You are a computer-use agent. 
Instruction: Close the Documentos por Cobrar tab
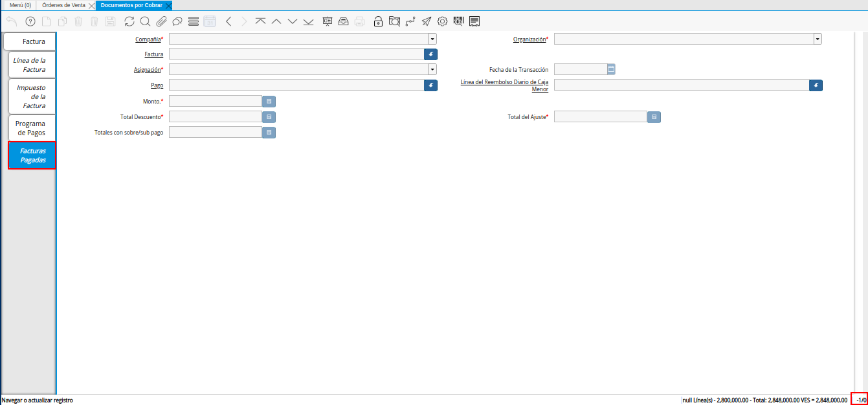[168, 5]
